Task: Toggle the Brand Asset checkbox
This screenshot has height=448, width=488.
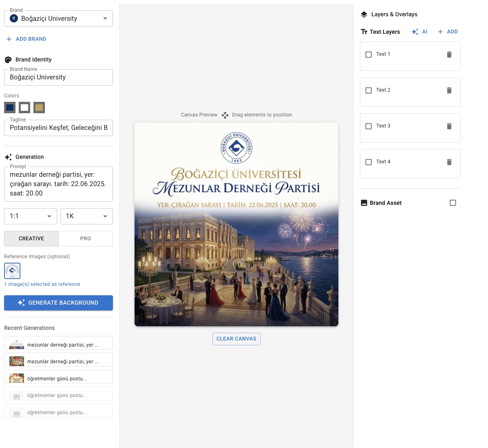Action: 453,203
